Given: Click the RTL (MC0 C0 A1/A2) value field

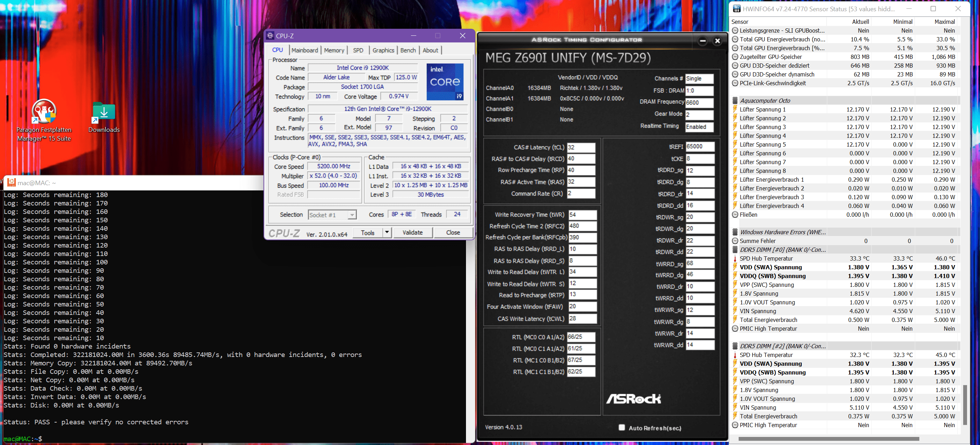Looking at the screenshot, I should tap(581, 337).
